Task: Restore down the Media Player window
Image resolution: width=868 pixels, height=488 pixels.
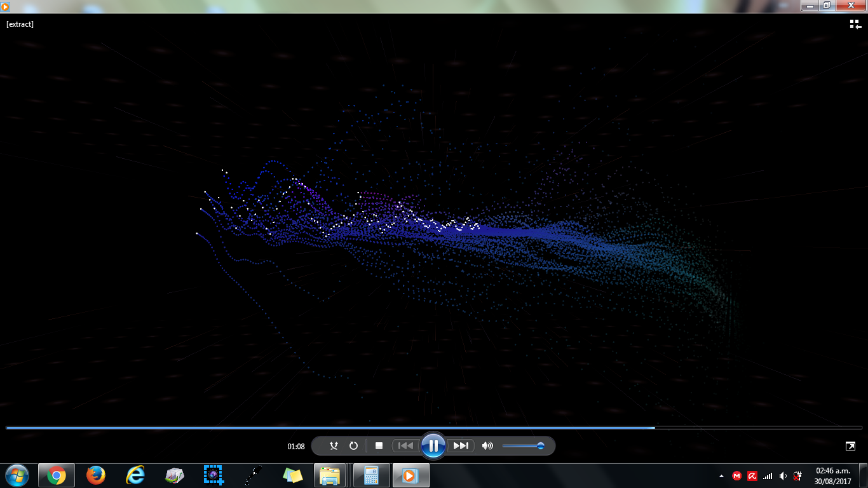Action: point(826,5)
